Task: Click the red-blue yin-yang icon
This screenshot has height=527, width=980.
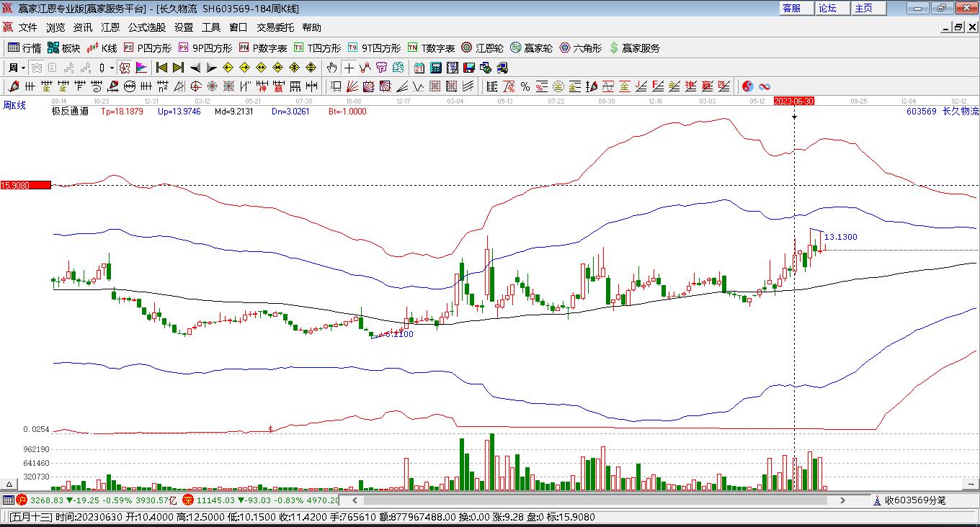Action: [x=747, y=86]
